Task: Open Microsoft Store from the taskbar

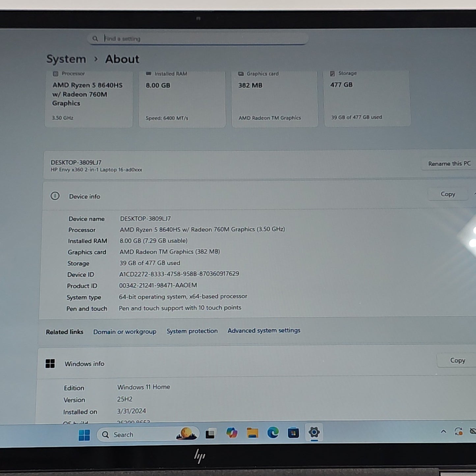Action: click(x=293, y=433)
